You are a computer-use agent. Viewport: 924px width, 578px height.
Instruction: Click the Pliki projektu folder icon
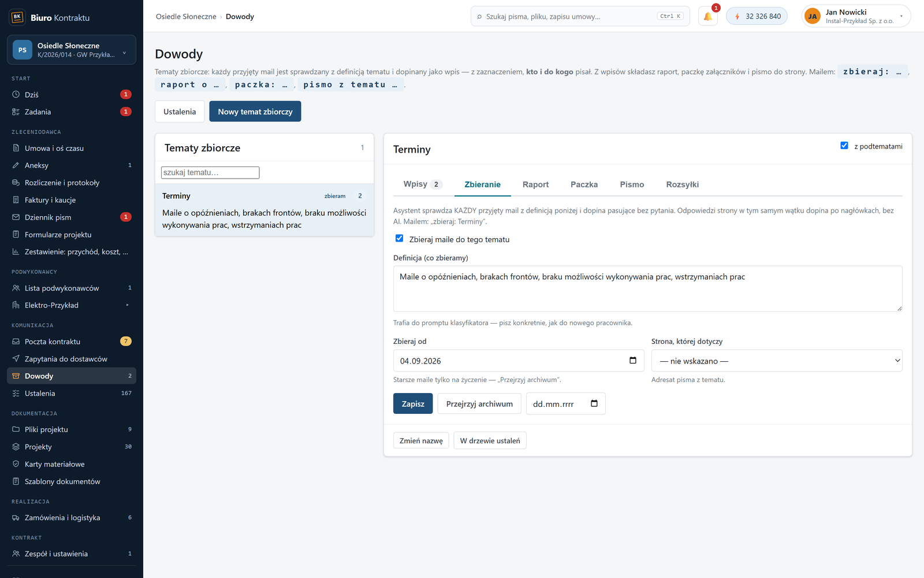tap(16, 429)
